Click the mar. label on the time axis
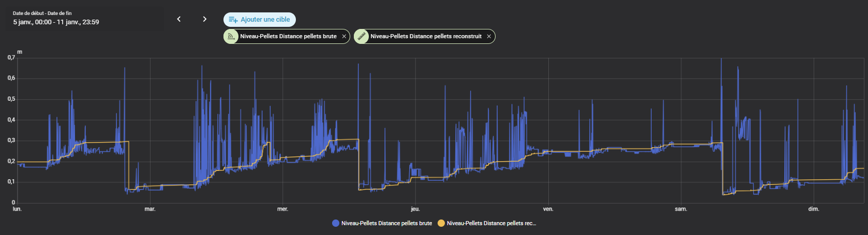Image resolution: width=868 pixels, height=235 pixels. (x=150, y=209)
